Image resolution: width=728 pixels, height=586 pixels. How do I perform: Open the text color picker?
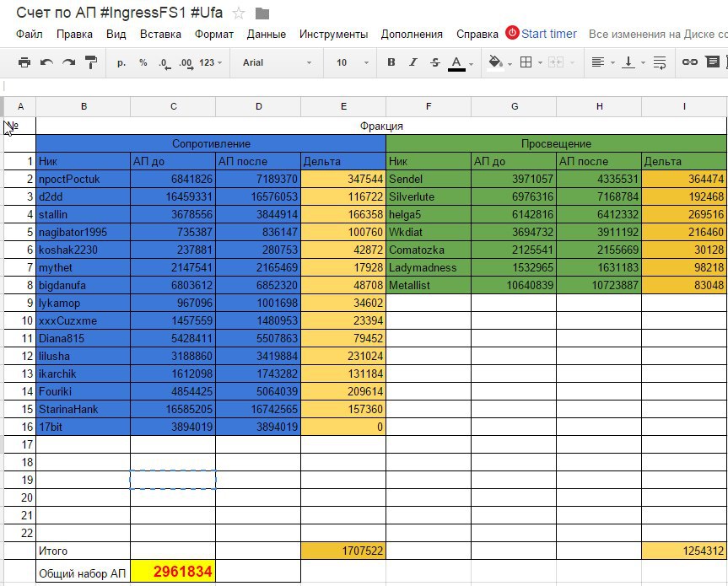click(456, 63)
